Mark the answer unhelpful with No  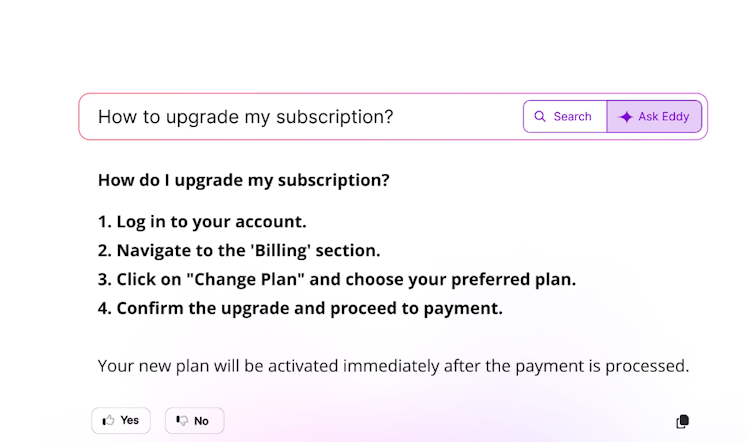coord(194,421)
